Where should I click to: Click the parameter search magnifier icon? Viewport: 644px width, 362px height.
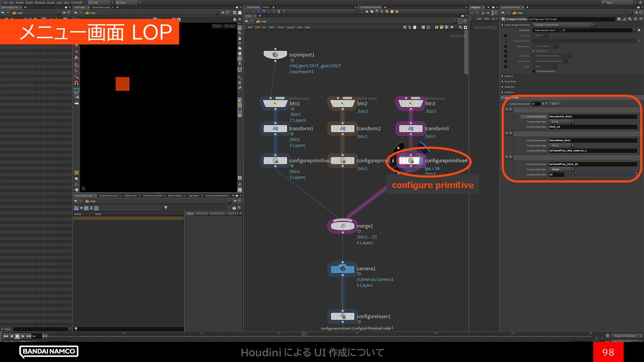(x=630, y=19)
